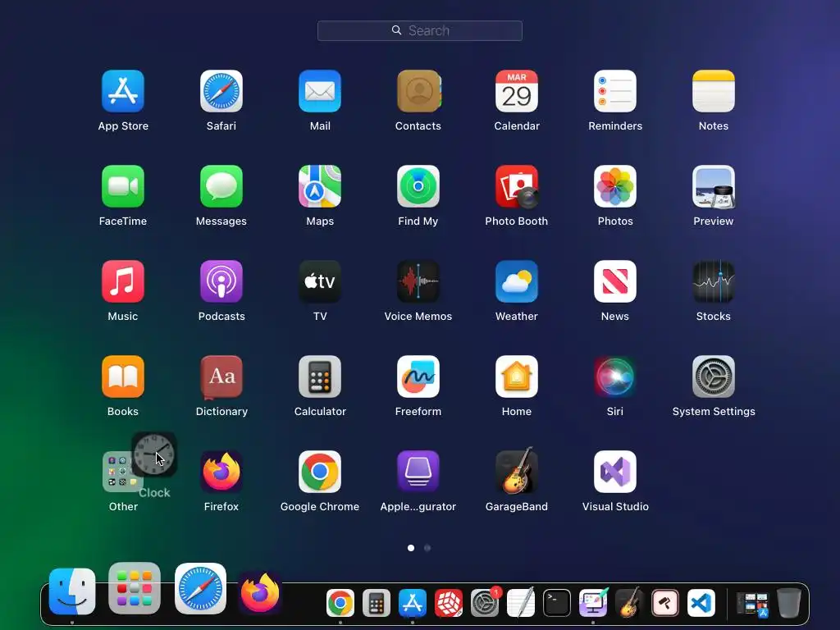This screenshot has height=630, width=840.
Task: Open Chrome from the Dock
Action: [x=340, y=603]
